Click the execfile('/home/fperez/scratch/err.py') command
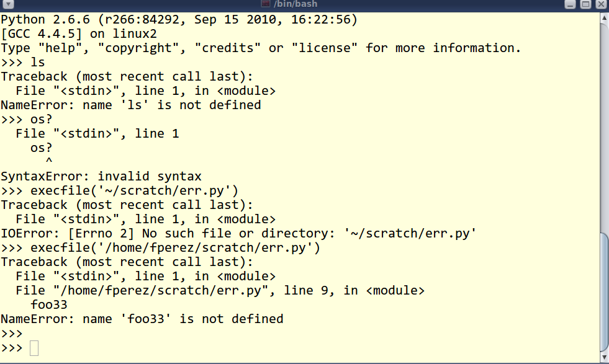The height and width of the screenshot is (364, 609). 175,247
